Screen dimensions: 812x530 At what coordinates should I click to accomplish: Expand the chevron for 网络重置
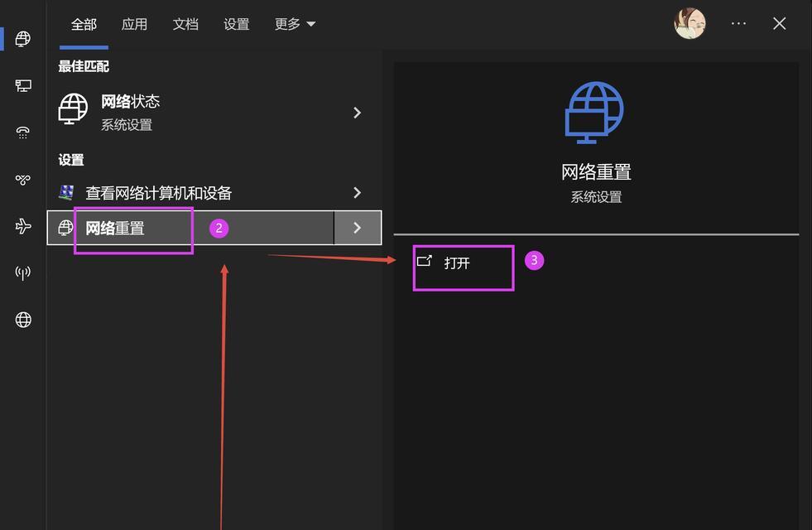point(358,228)
